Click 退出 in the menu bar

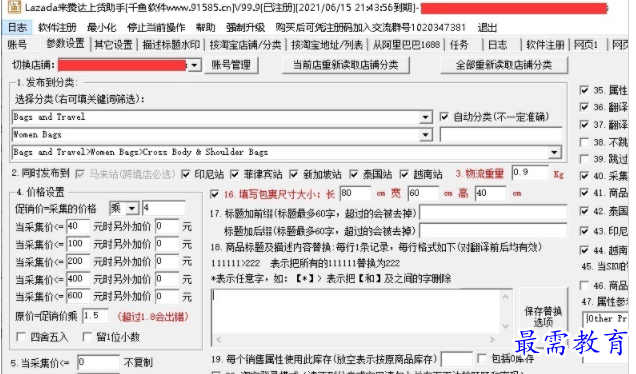point(487,28)
